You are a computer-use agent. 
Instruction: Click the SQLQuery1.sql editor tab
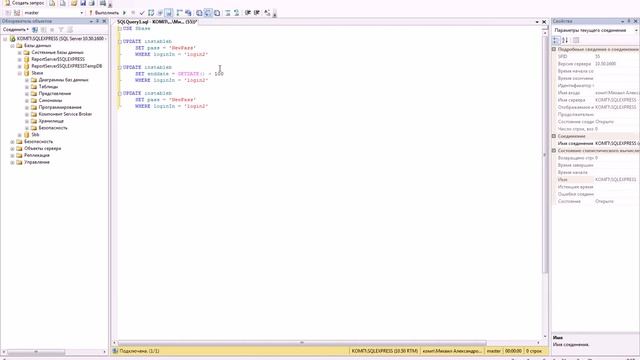click(157, 22)
